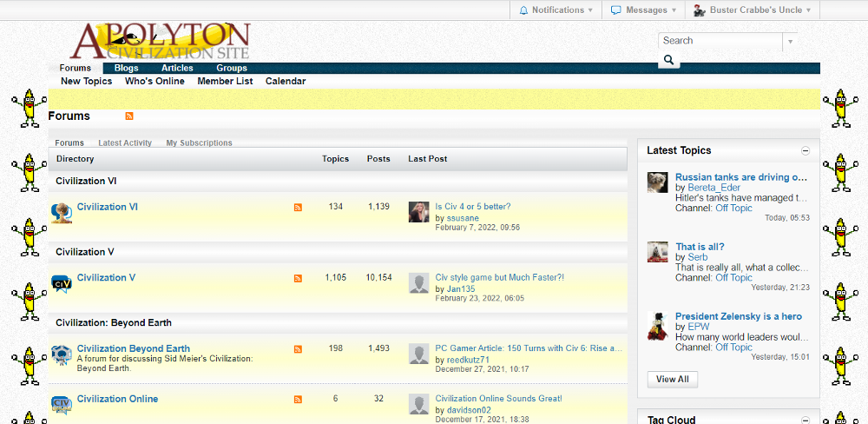Open the Messages dropdown arrow
868x424 pixels.
tap(674, 10)
